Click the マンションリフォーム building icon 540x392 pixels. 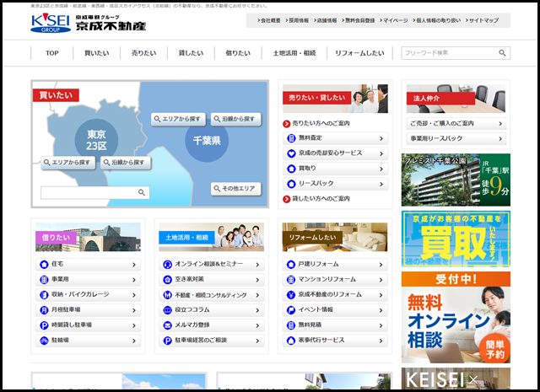291,280
